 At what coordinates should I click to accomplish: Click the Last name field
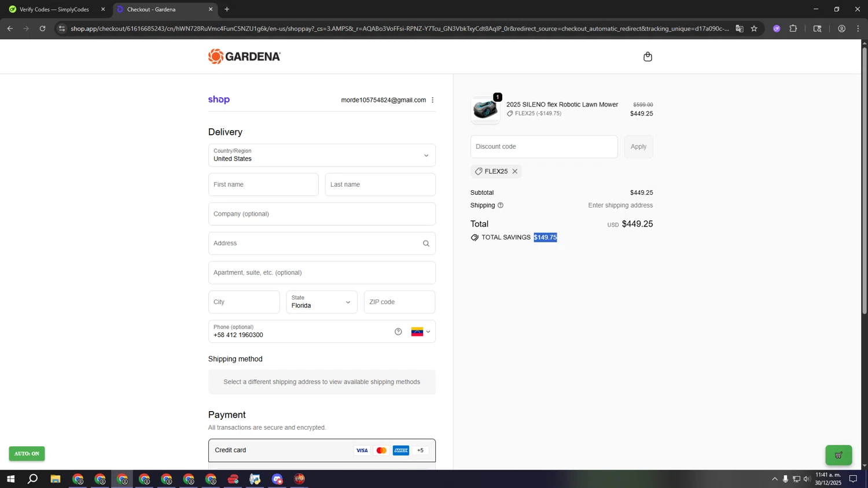[x=380, y=184]
